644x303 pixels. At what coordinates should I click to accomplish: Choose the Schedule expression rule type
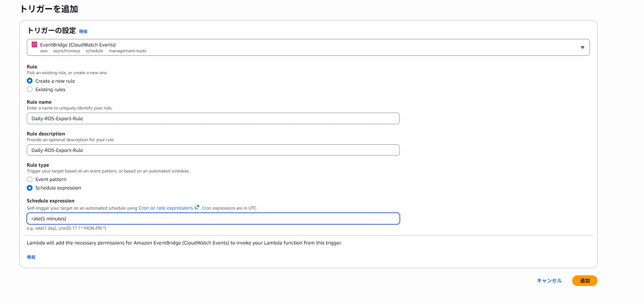coord(30,188)
